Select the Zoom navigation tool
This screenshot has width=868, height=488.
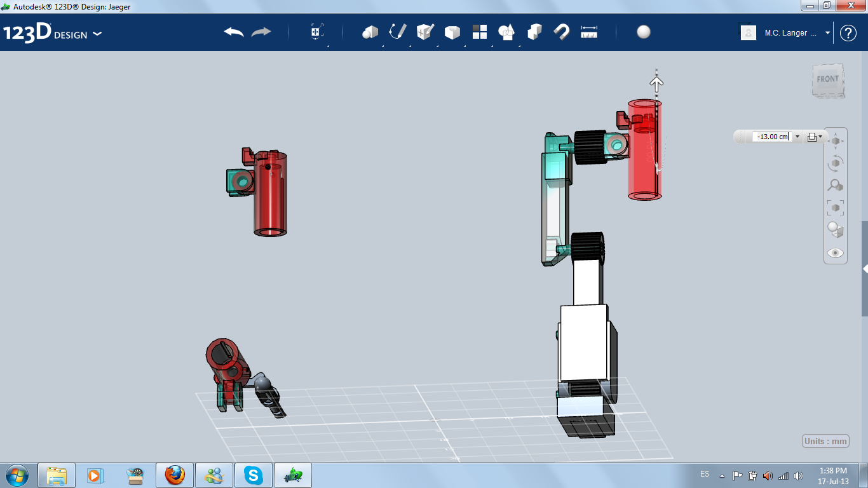click(836, 186)
